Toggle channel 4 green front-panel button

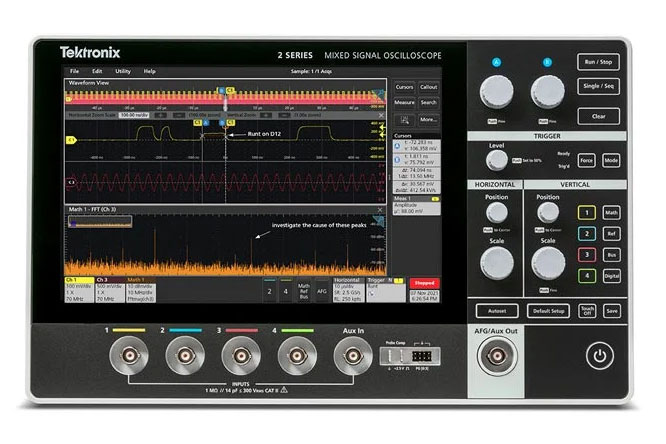coord(587,276)
